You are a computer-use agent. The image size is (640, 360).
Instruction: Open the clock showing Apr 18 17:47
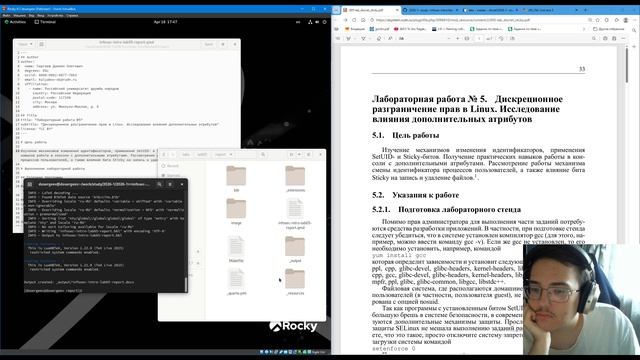click(165, 22)
